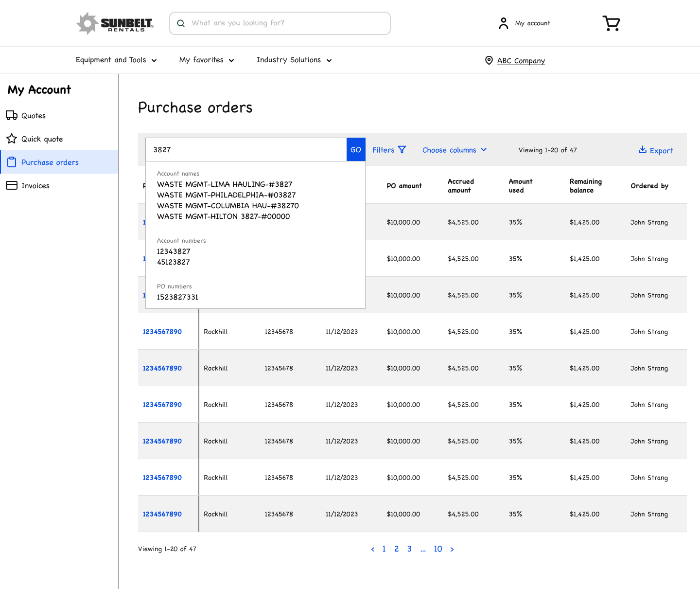Click the Amount used column header
The width and height of the screenshot is (700, 589).
coord(521,186)
